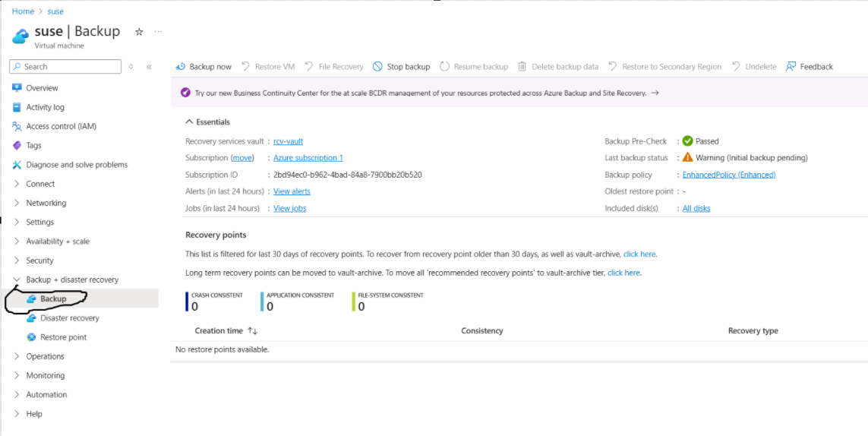Click the View alerts link
Image resolution: width=868 pixels, height=436 pixels.
pyautogui.click(x=292, y=191)
